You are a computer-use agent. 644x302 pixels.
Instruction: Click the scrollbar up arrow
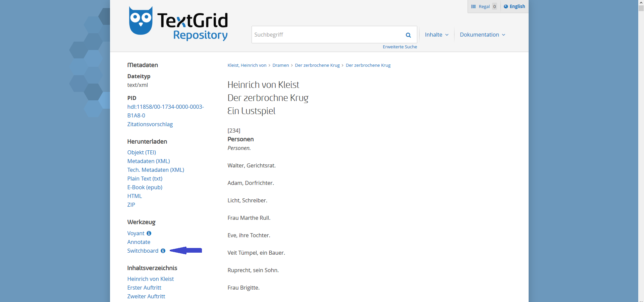(641, 2)
